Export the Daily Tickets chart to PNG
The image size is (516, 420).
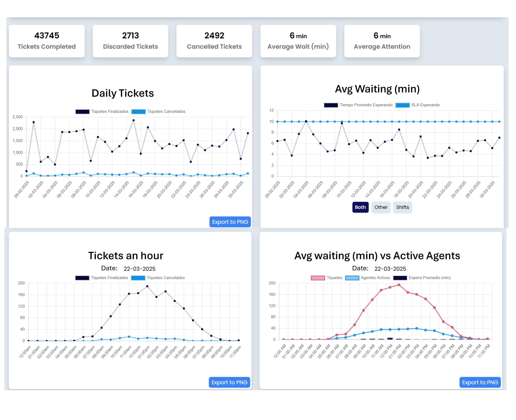[230, 222]
